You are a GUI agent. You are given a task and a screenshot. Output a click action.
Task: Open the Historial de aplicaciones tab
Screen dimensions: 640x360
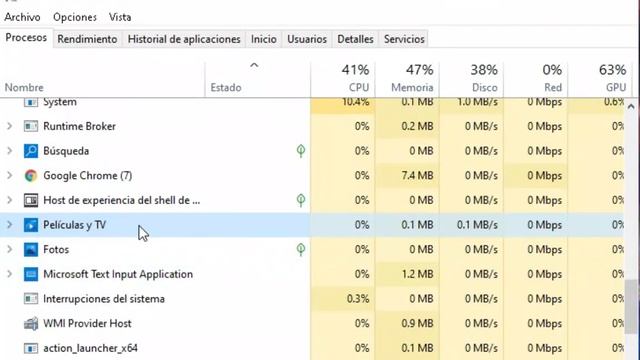point(184,39)
